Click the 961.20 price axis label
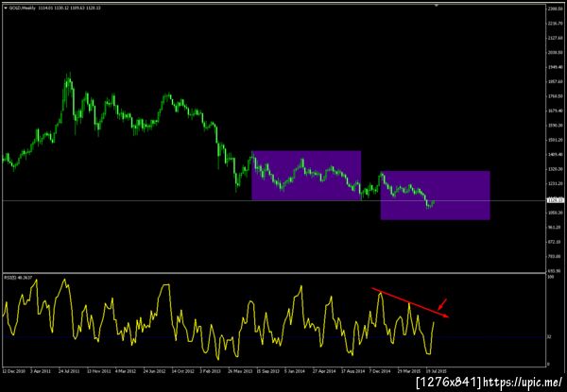 tap(557, 228)
